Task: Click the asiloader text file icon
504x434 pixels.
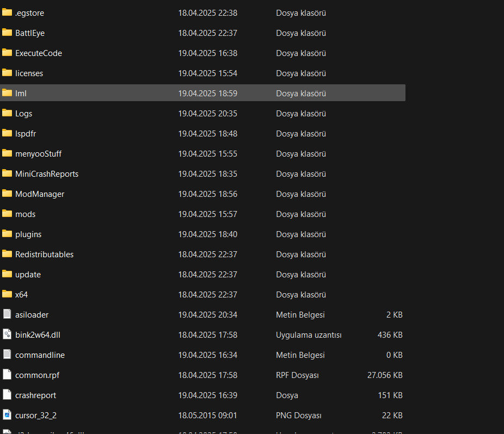Action: click(x=7, y=314)
